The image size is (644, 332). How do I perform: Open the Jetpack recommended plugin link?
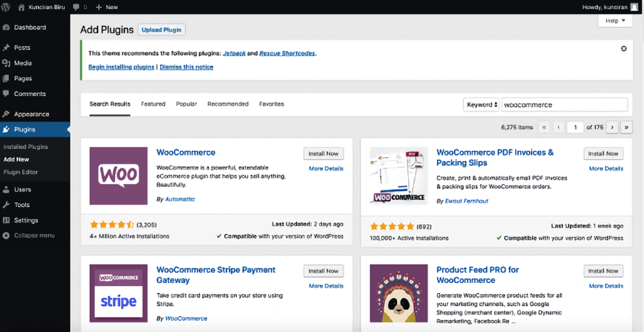point(235,53)
